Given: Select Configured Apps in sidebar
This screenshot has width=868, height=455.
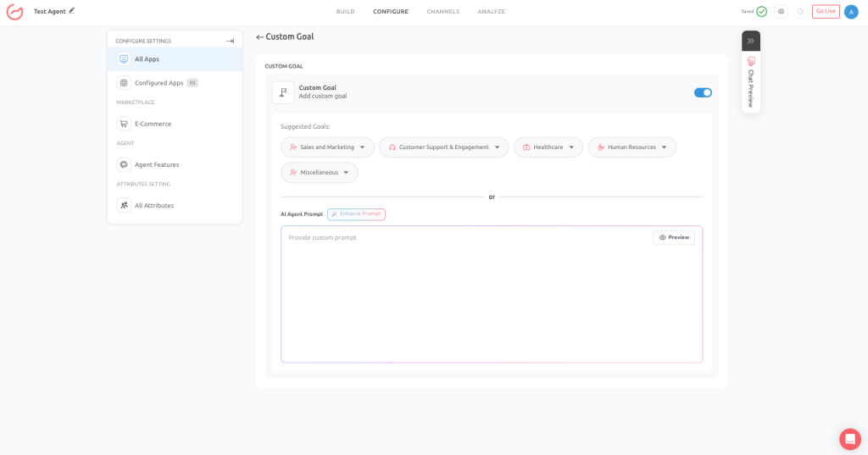Looking at the screenshot, I should point(175,82).
